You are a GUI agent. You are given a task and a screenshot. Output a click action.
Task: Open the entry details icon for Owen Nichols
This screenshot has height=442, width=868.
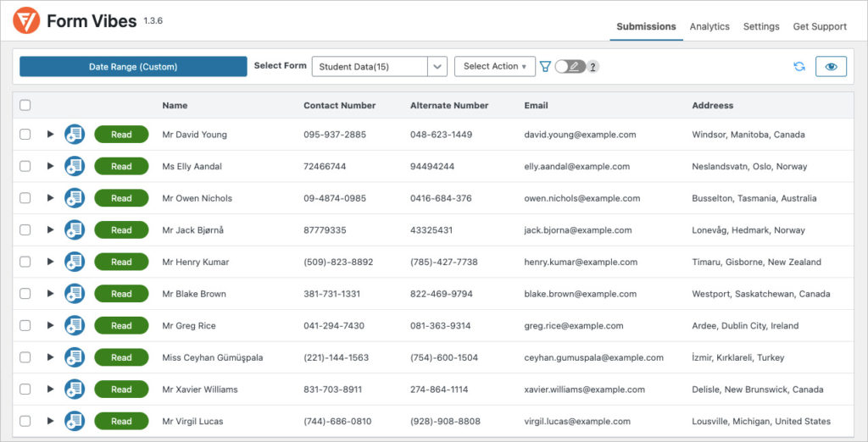point(75,198)
